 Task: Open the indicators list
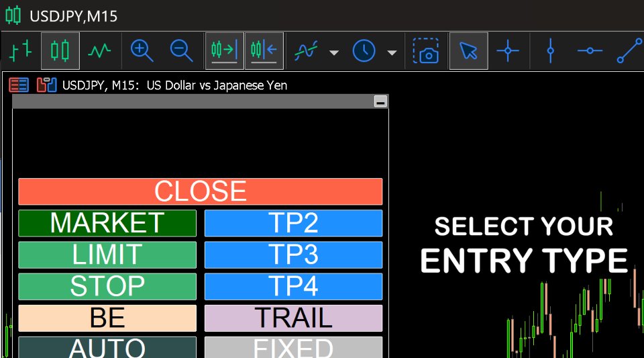tap(307, 51)
